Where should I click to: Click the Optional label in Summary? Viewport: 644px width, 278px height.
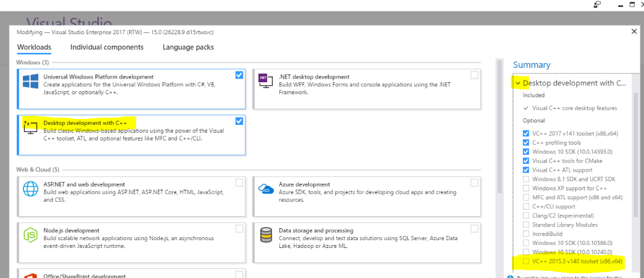pyautogui.click(x=534, y=121)
